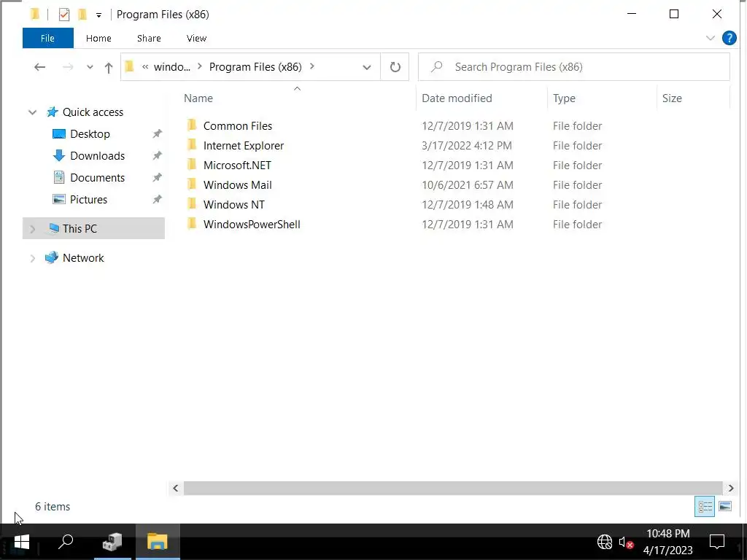Sort by the Size column header
This screenshot has width=747, height=560.
point(672,98)
